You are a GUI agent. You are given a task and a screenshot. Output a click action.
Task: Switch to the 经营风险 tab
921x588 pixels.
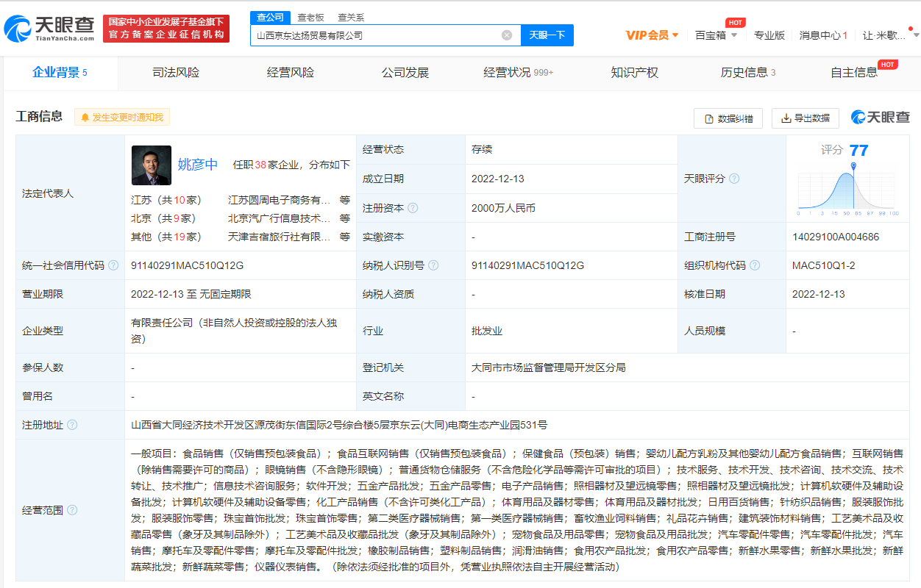pyautogui.click(x=291, y=73)
